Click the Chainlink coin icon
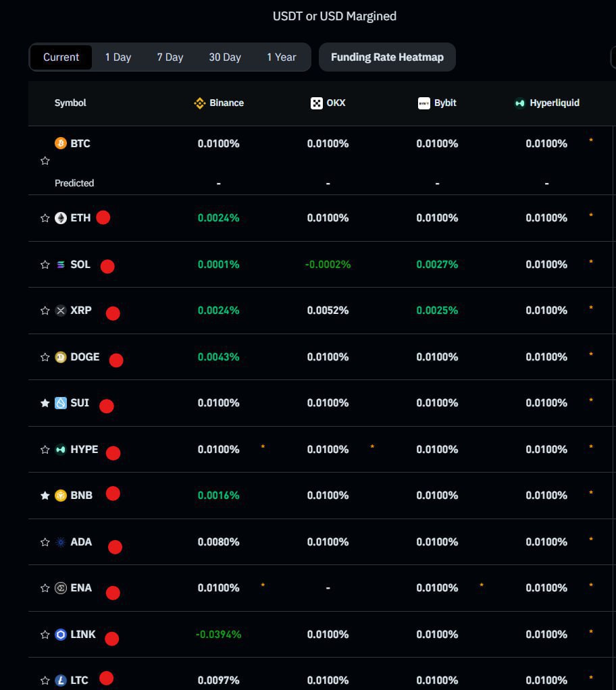Viewport: 616px width, 690px height. [x=61, y=635]
